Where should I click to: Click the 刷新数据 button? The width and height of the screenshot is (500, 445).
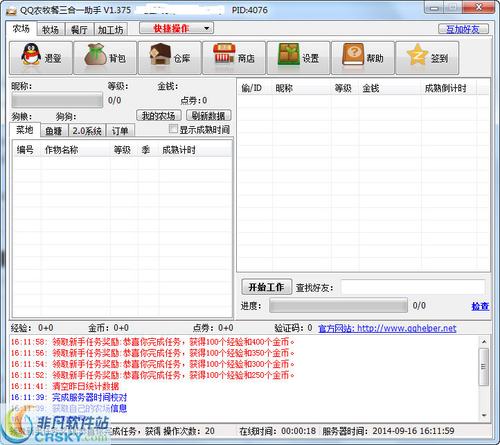209,116
